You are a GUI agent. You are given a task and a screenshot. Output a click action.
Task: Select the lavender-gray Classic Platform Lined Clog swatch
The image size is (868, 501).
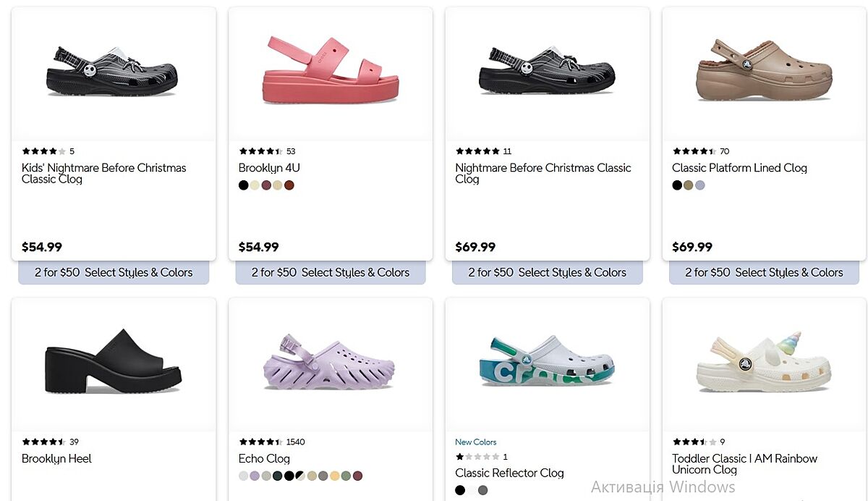[x=699, y=185]
